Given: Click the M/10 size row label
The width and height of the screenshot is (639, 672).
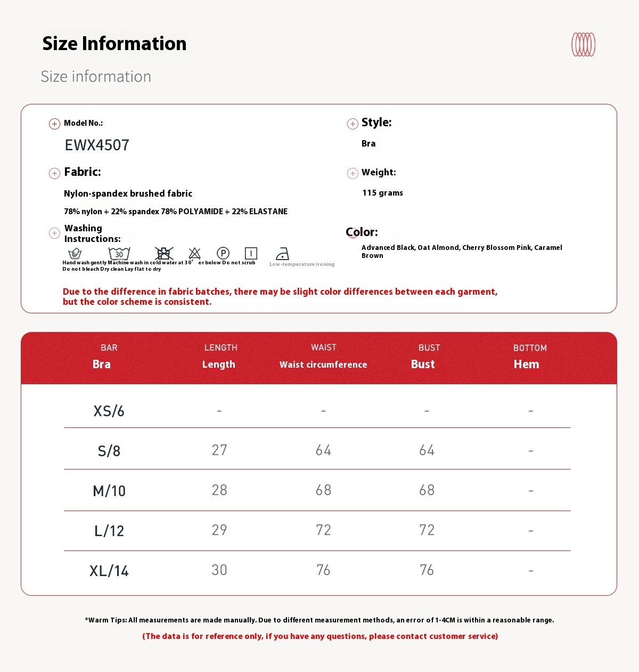Looking at the screenshot, I should (109, 491).
